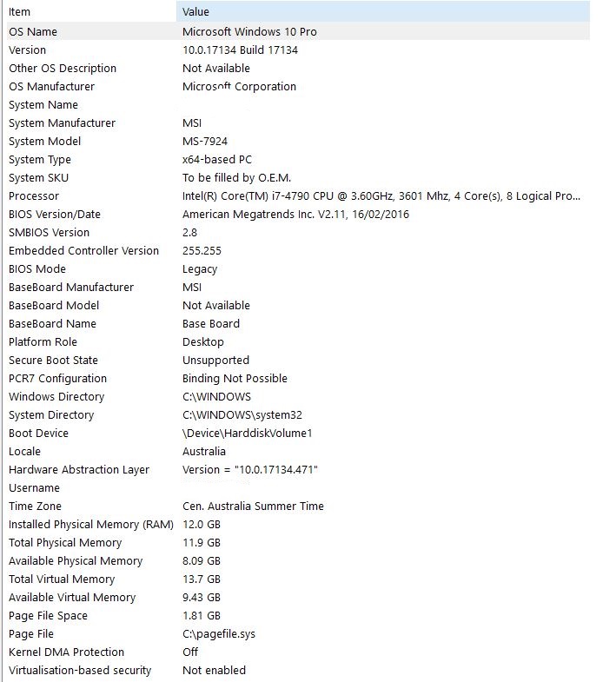616x682 pixels.
Task: Click Microsoft Corporation value
Action: point(239,87)
